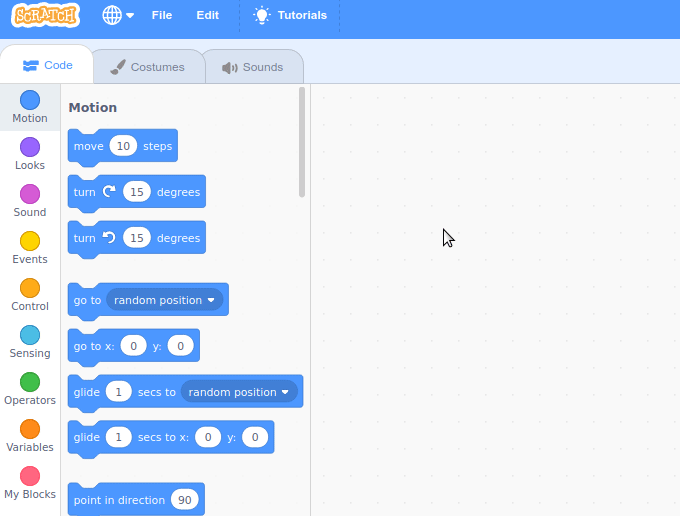Select the Sound category circle
Image resolution: width=680 pixels, height=516 pixels.
coord(30,194)
